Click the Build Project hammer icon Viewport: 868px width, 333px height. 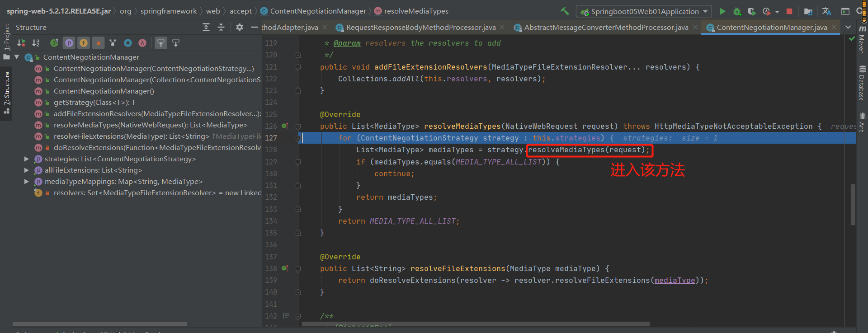565,11
